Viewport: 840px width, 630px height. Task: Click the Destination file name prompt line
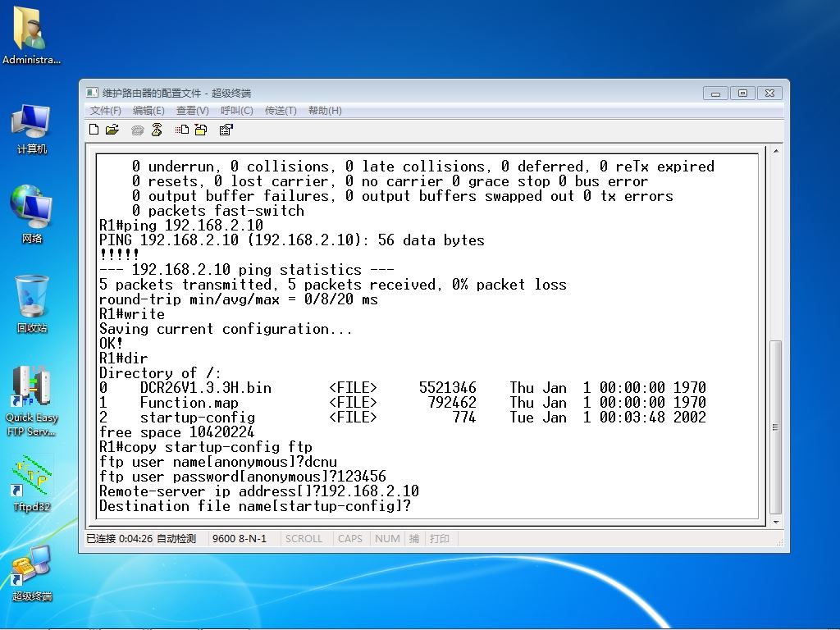pos(255,505)
